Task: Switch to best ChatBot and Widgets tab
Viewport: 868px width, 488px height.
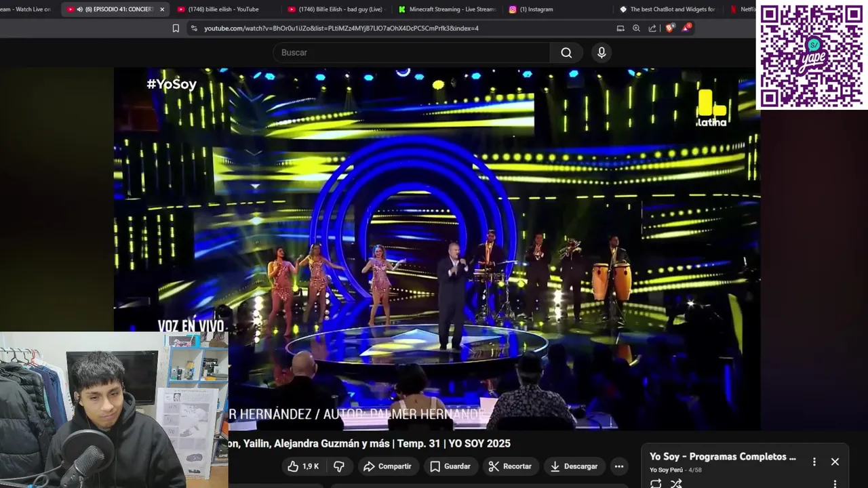Action: click(668, 9)
